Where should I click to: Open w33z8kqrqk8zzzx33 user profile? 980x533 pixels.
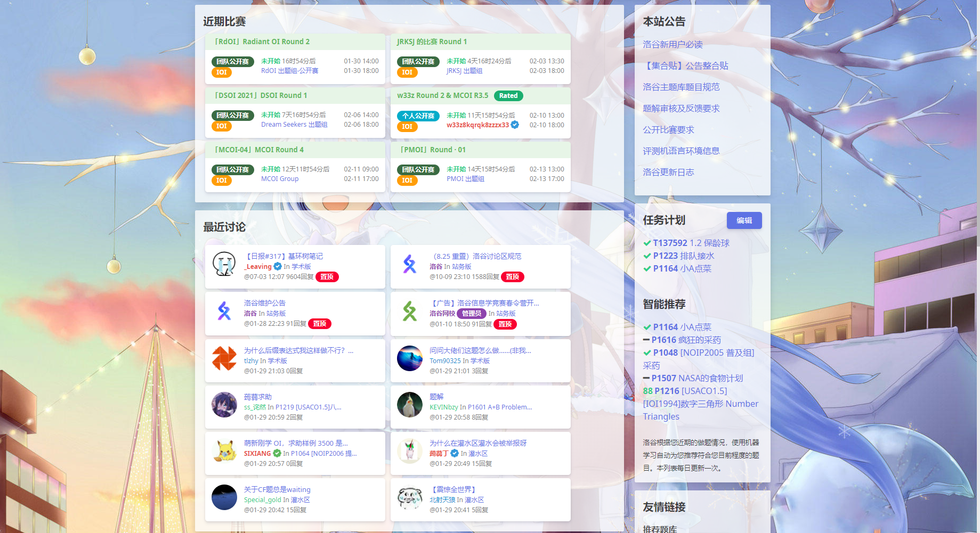[477, 125]
